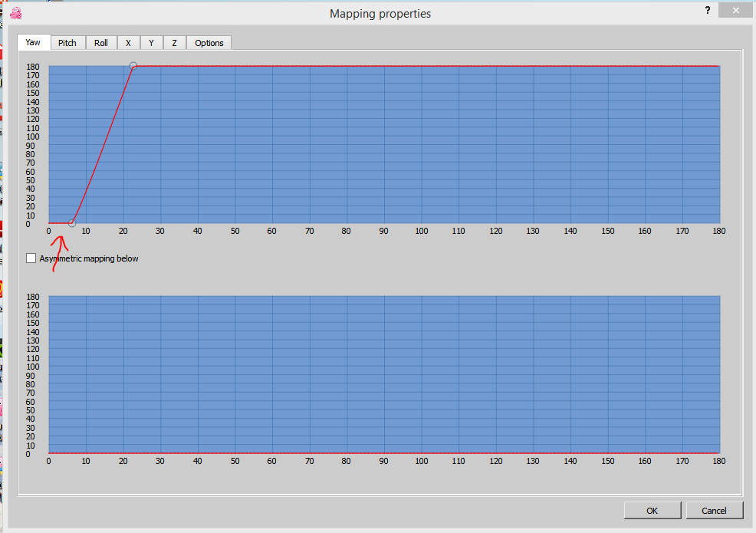
Task: Click the Cancel button
Action: click(x=714, y=510)
